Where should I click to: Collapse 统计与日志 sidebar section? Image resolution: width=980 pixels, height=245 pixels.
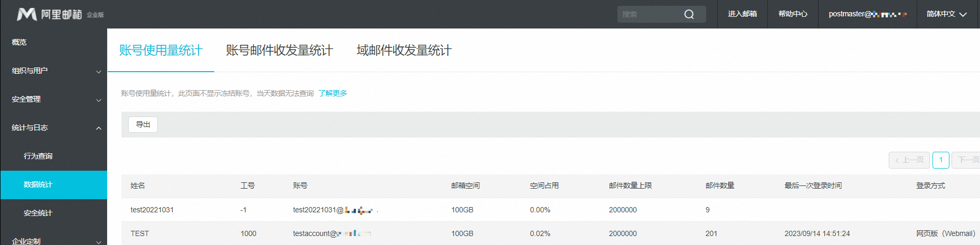coord(53,128)
